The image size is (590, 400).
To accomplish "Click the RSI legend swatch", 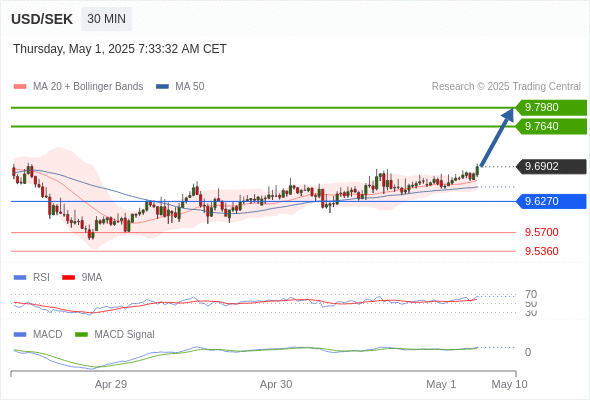I will point(20,278).
